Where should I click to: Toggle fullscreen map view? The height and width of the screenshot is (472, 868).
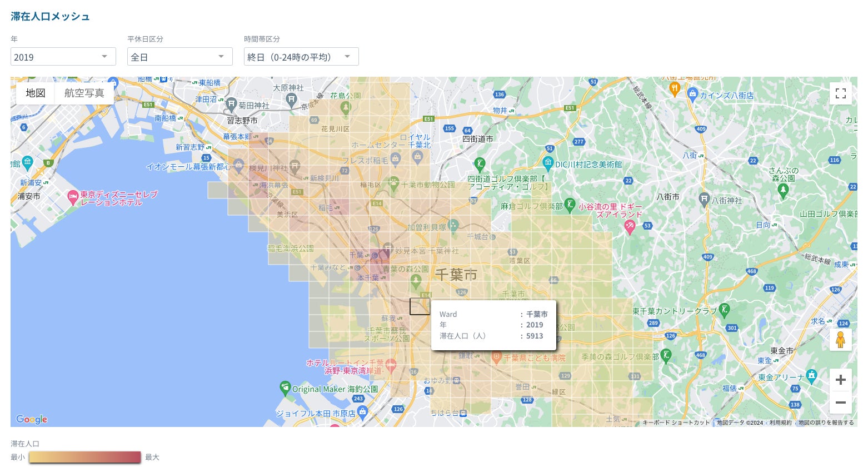(841, 93)
